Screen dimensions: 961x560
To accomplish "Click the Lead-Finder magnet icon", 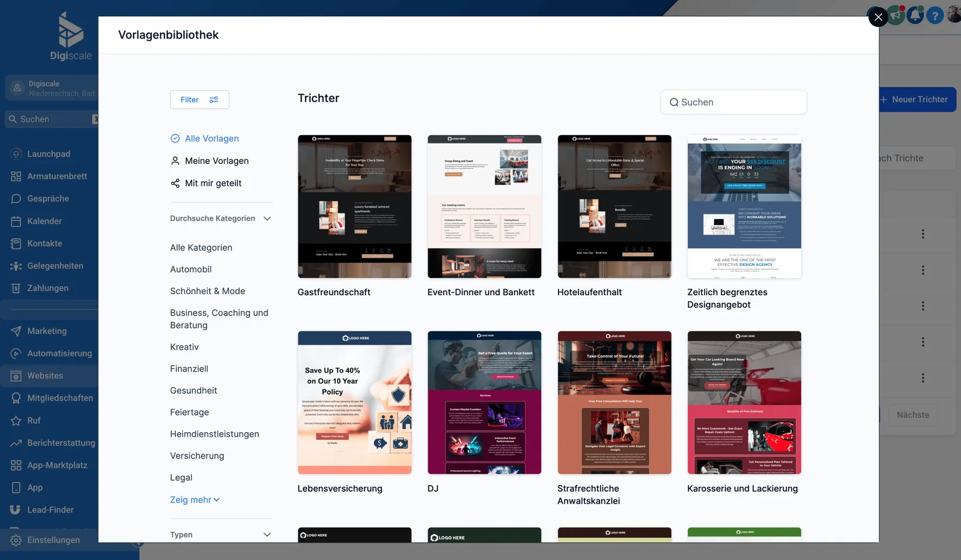I will [x=16, y=510].
